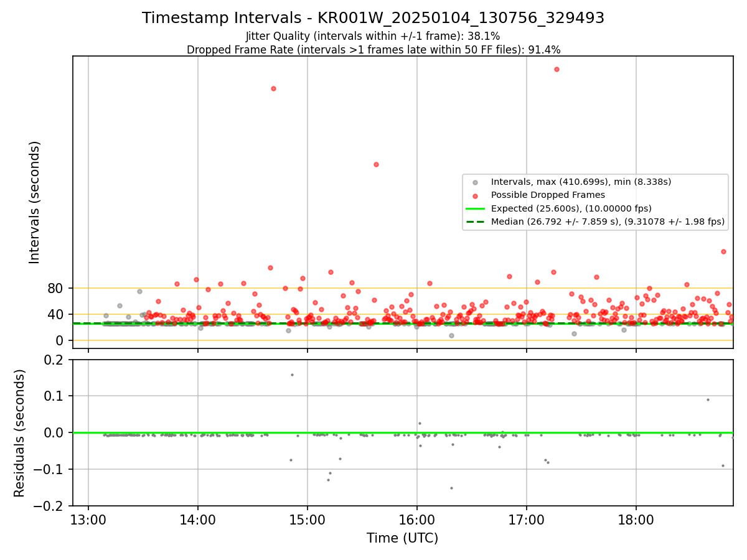Click the 16:00 x-axis tick label

417,520
